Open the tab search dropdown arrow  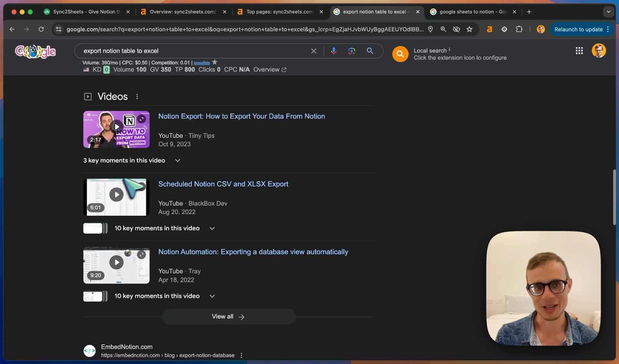tap(608, 12)
